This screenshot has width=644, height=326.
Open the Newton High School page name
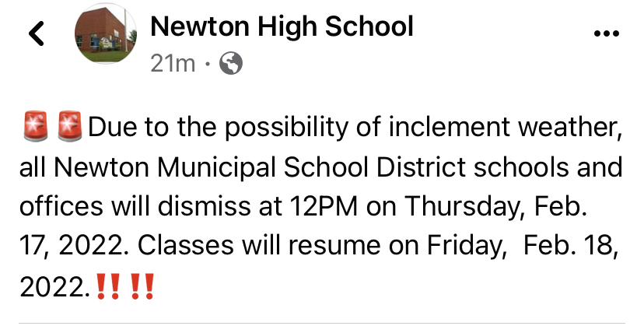point(281,26)
